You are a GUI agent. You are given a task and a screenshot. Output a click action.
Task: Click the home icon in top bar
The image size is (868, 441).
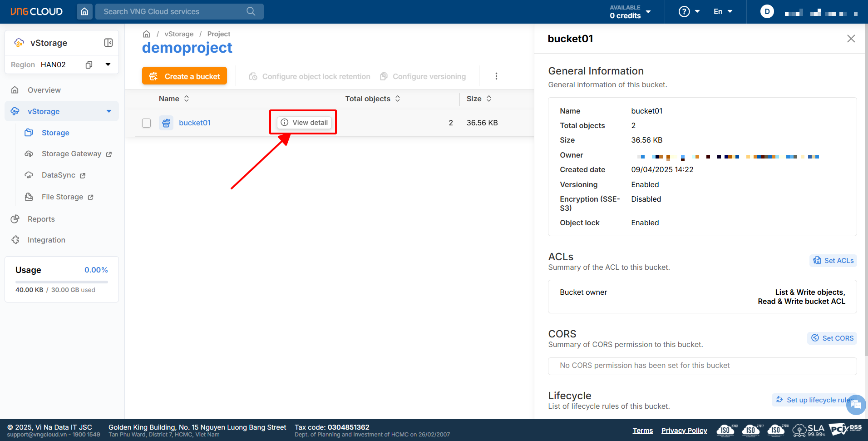click(84, 11)
